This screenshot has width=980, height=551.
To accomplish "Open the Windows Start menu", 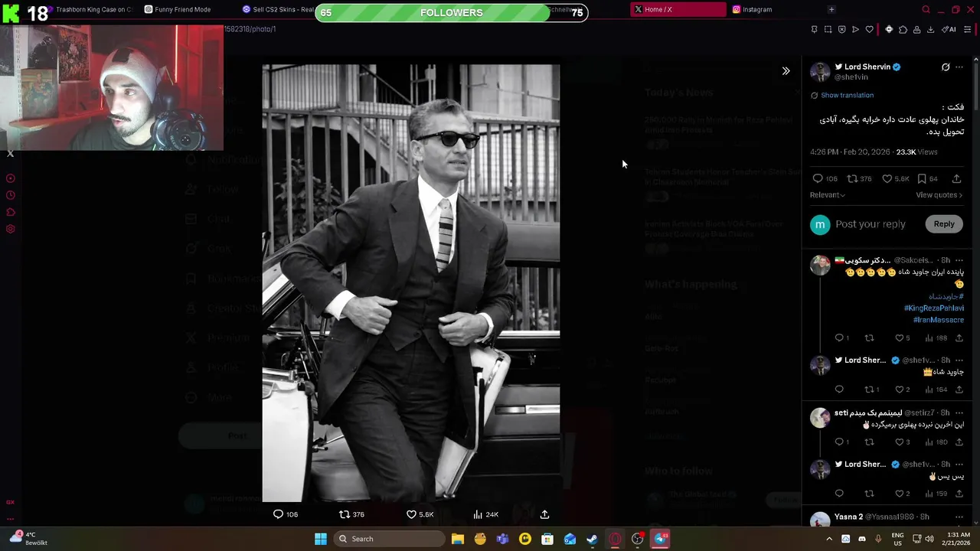I will coord(321,539).
